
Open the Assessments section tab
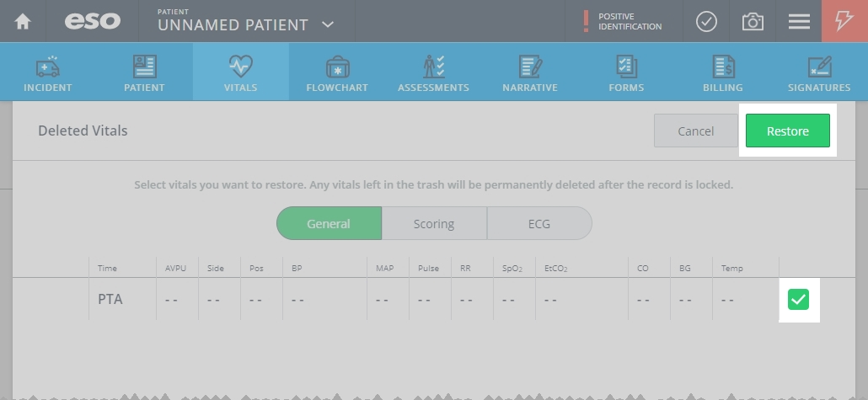pyautogui.click(x=433, y=72)
